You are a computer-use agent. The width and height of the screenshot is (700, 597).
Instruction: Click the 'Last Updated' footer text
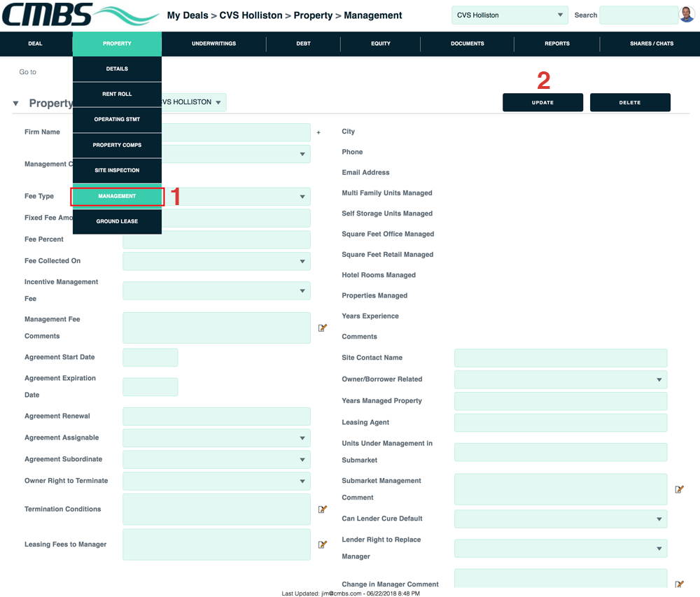(x=351, y=594)
